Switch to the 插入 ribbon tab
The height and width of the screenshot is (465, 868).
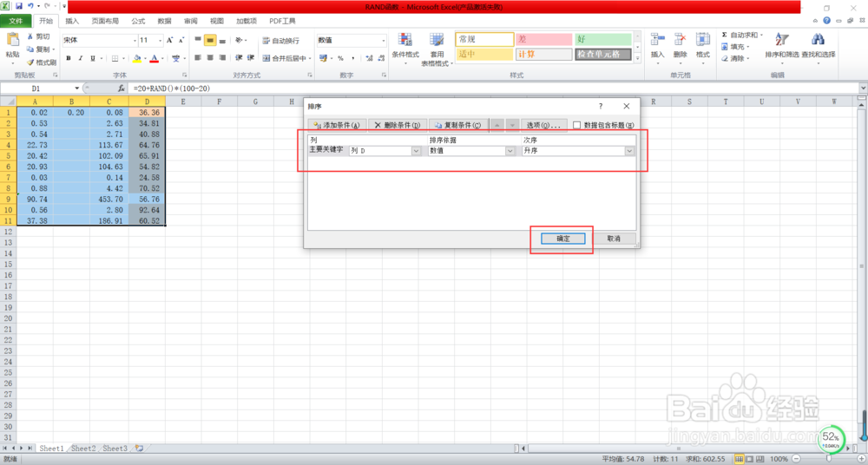[x=72, y=21]
